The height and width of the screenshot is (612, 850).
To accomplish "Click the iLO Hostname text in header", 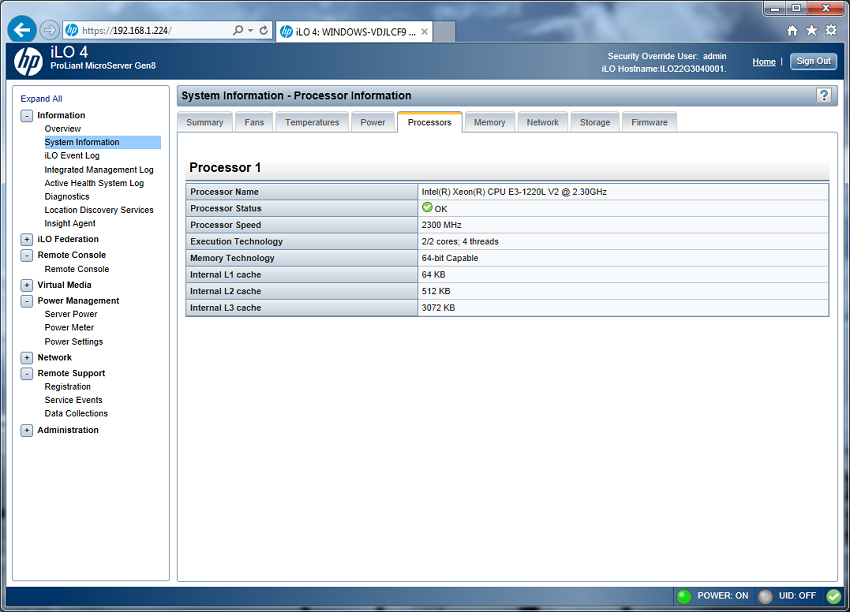I will tap(664, 69).
